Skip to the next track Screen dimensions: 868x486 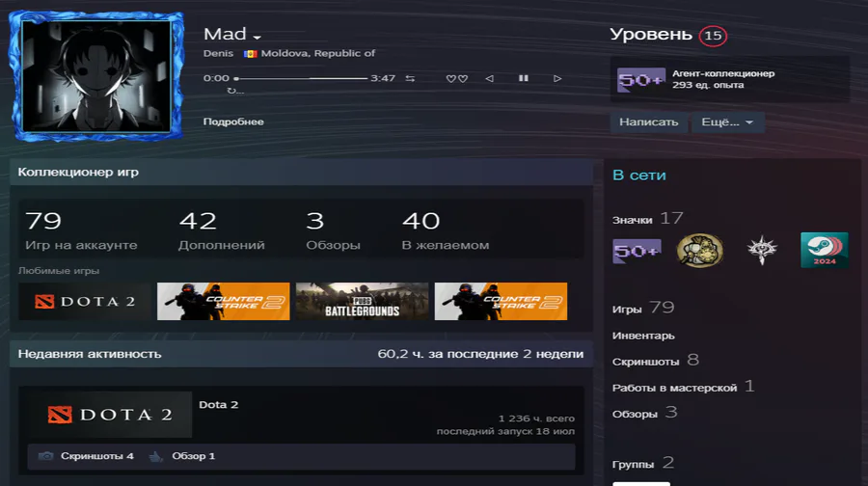(557, 79)
